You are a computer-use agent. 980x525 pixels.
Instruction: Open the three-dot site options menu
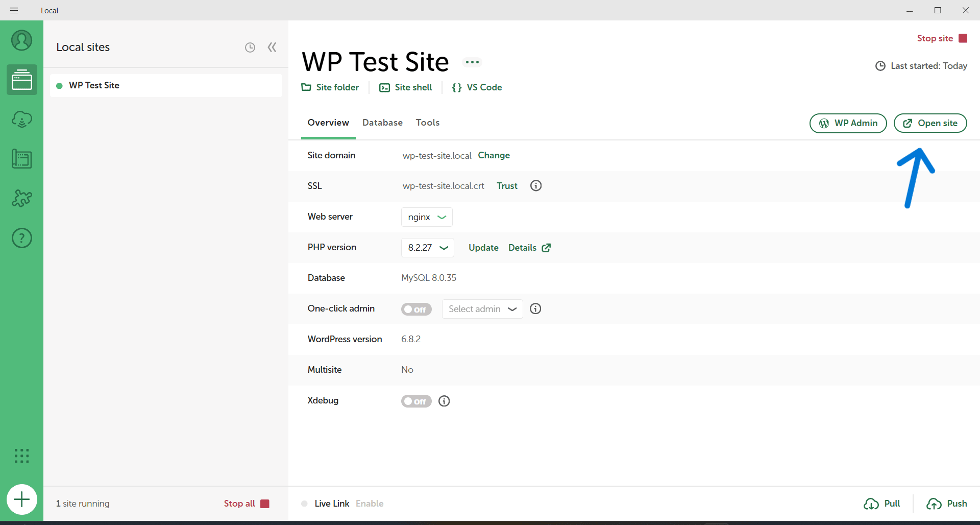click(x=472, y=62)
